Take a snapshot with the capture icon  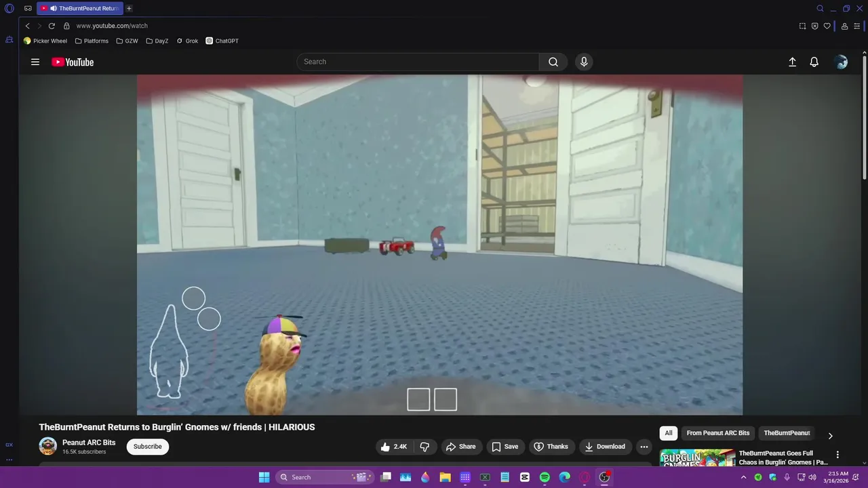click(802, 26)
